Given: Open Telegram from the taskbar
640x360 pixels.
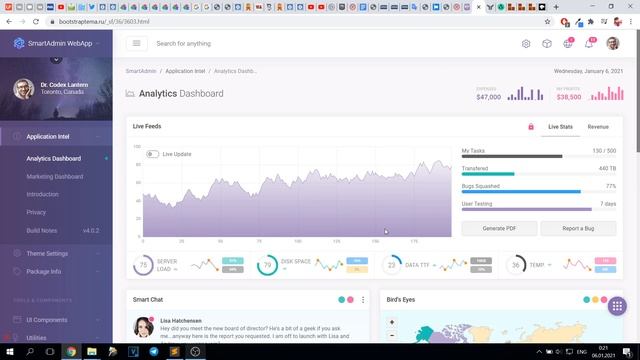Looking at the screenshot, I should click(x=154, y=351).
